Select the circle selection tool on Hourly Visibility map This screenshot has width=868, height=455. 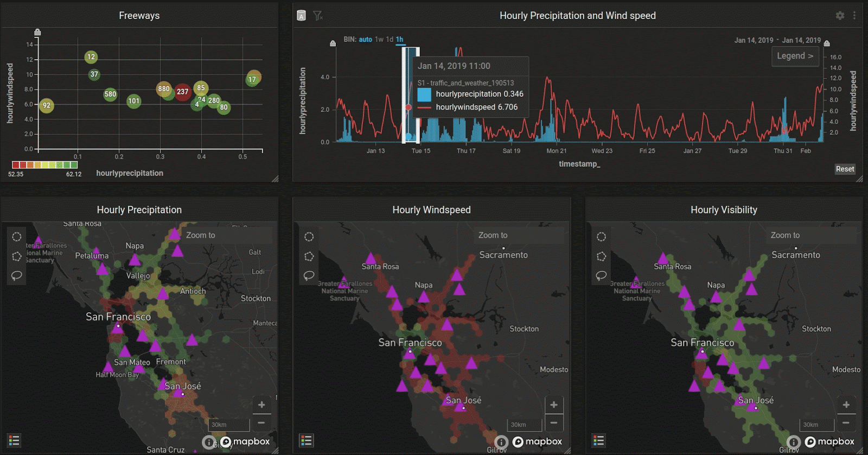[602, 237]
